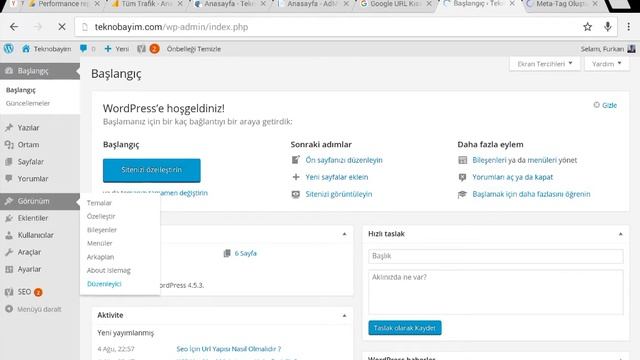Switch to the Google URL browser tab

point(395,4)
